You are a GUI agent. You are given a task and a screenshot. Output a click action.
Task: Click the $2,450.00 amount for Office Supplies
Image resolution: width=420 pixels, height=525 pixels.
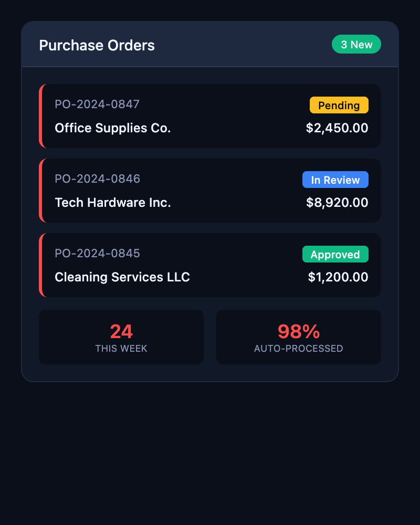[337, 128]
